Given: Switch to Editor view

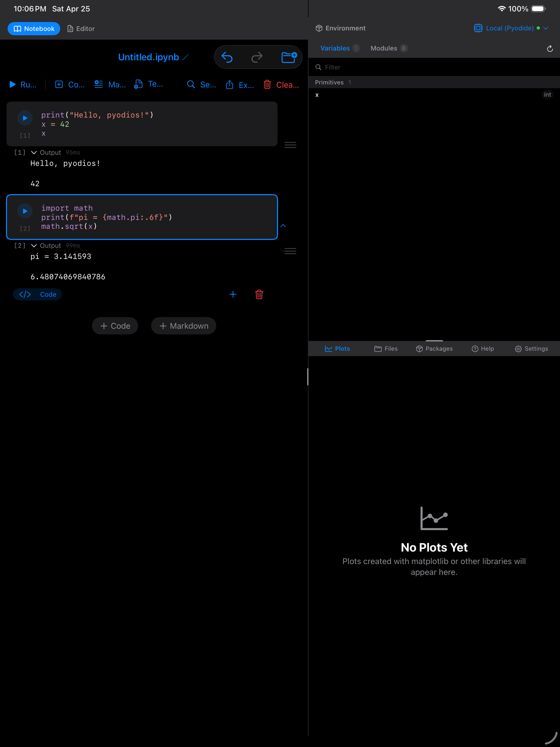Looking at the screenshot, I should pos(81,29).
